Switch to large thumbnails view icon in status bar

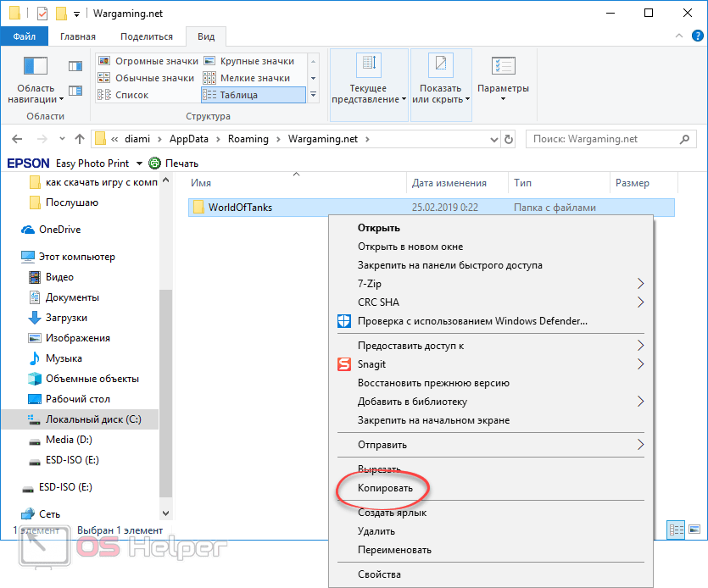694,530
